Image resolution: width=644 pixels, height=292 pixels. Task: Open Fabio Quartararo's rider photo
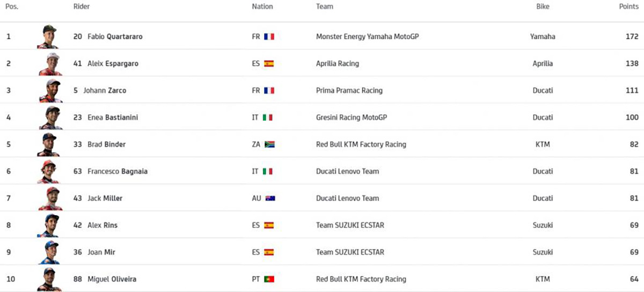tap(48, 36)
